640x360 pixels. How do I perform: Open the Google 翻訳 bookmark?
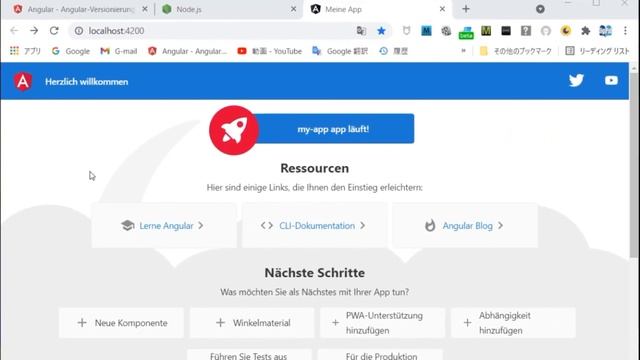(x=340, y=51)
